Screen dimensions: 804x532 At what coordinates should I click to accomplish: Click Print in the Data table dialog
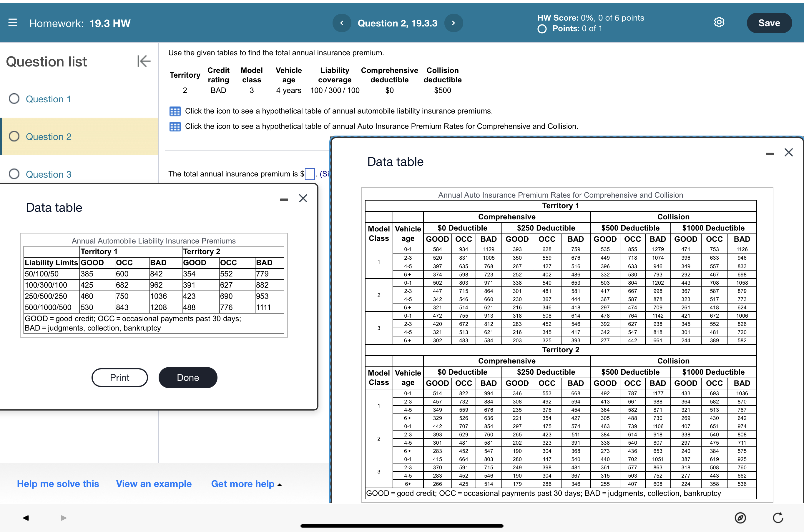pos(119,378)
